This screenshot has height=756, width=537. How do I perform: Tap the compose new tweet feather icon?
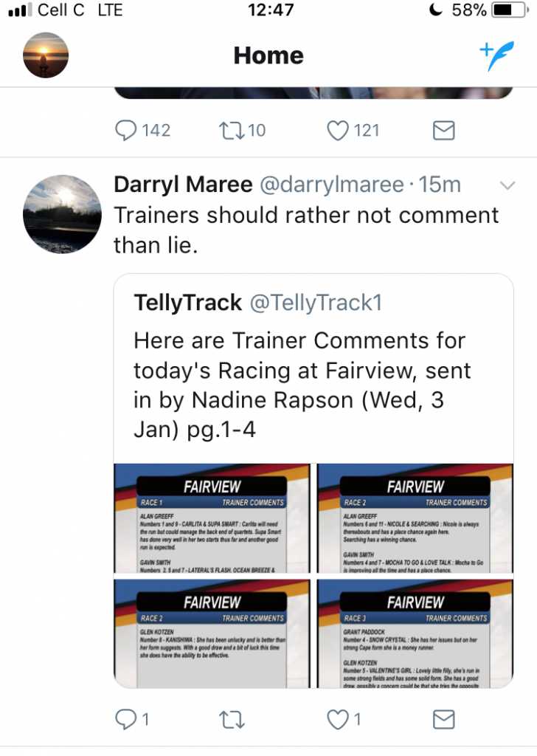(496, 55)
